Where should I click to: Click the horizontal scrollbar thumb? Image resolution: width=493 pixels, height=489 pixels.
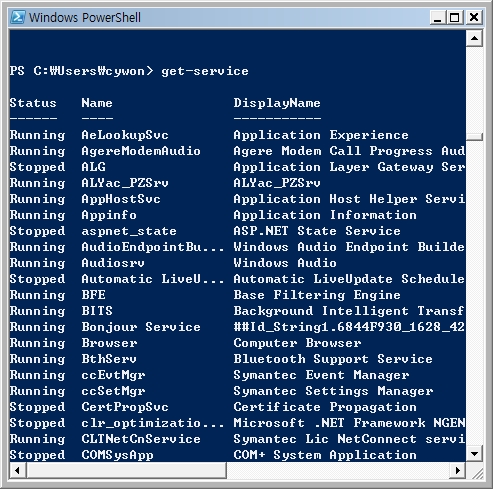[x=126, y=470]
